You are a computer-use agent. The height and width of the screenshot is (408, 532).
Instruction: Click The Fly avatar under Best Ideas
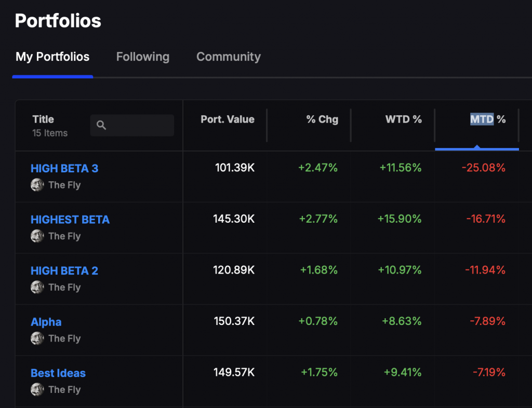pyautogui.click(x=37, y=389)
